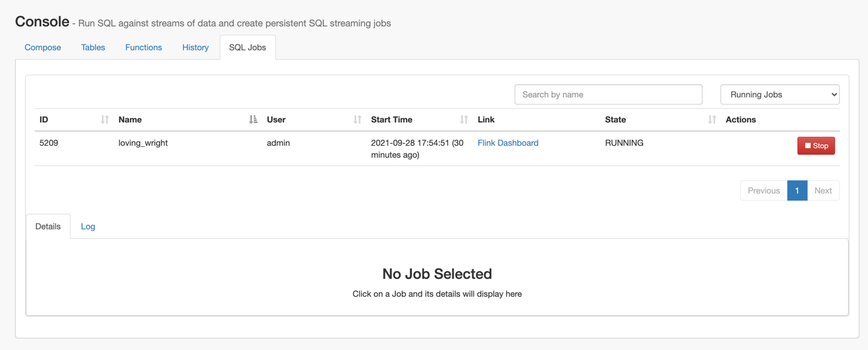Select the loving_wright job row
Image resolution: width=868 pixels, height=350 pixels.
[x=437, y=149]
